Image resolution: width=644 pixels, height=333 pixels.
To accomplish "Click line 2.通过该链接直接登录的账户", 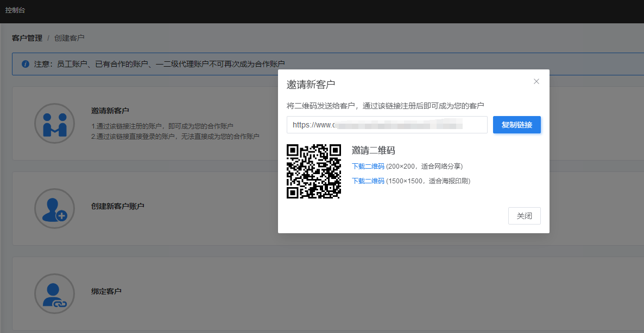I will pos(175,136).
